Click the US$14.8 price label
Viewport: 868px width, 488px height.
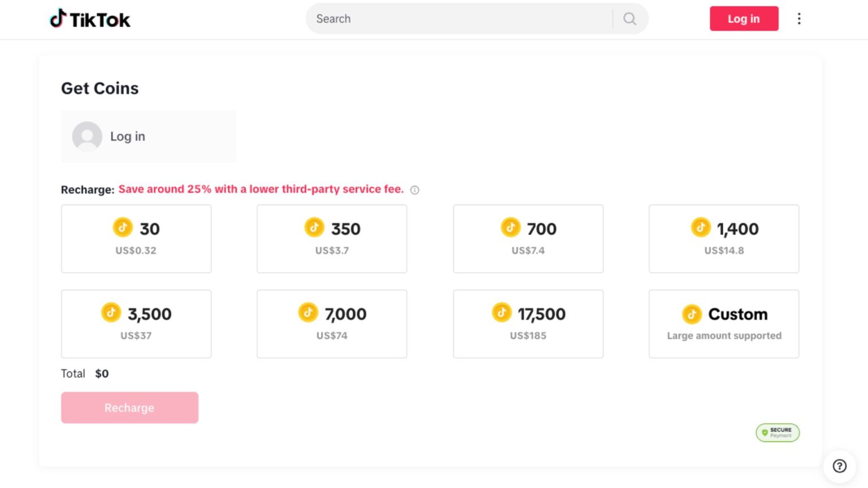(724, 250)
